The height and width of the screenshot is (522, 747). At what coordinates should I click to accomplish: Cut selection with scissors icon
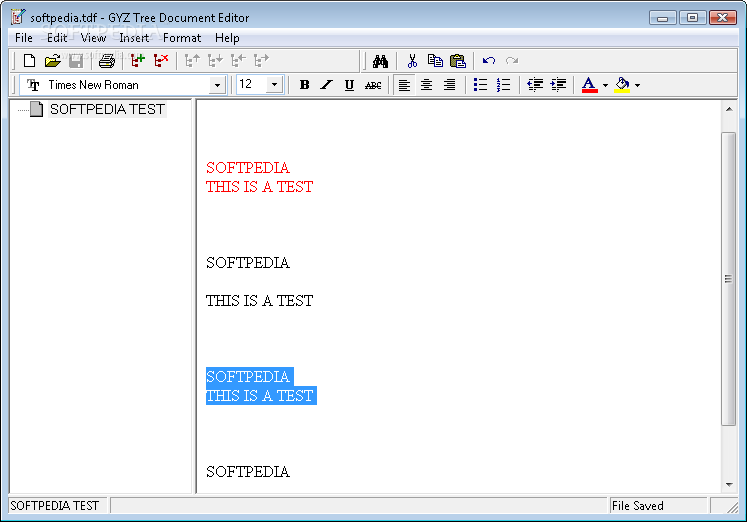point(412,61)
